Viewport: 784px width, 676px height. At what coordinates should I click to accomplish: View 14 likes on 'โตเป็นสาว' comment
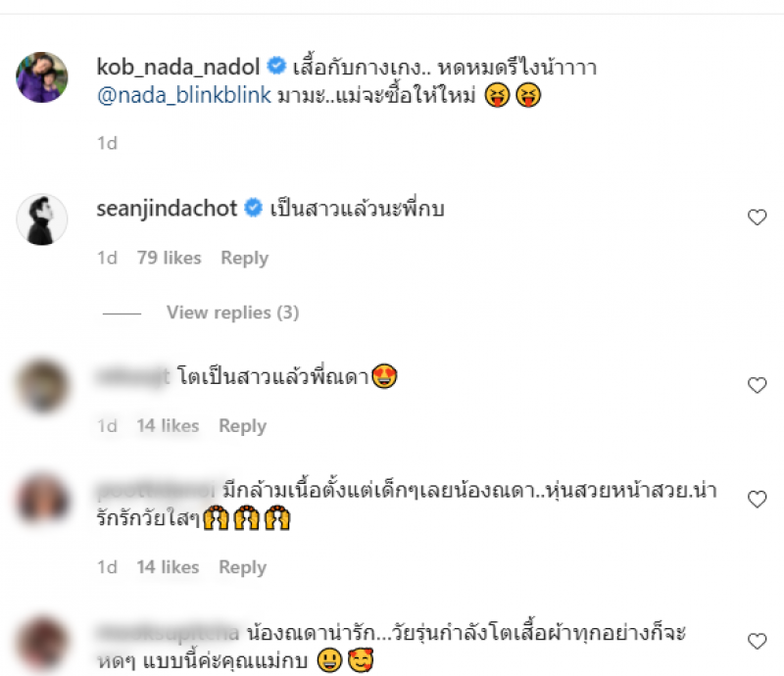click(x=168, y=426)
